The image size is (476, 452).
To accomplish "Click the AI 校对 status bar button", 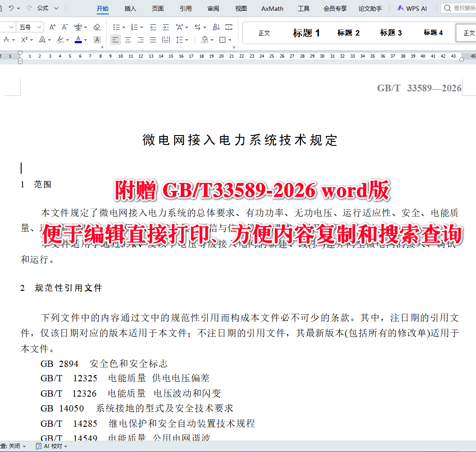I will [52, 446].
